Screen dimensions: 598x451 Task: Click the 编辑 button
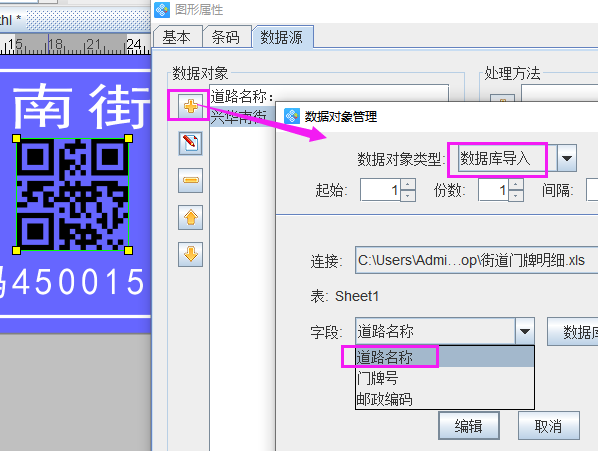[x=469, y=426]
